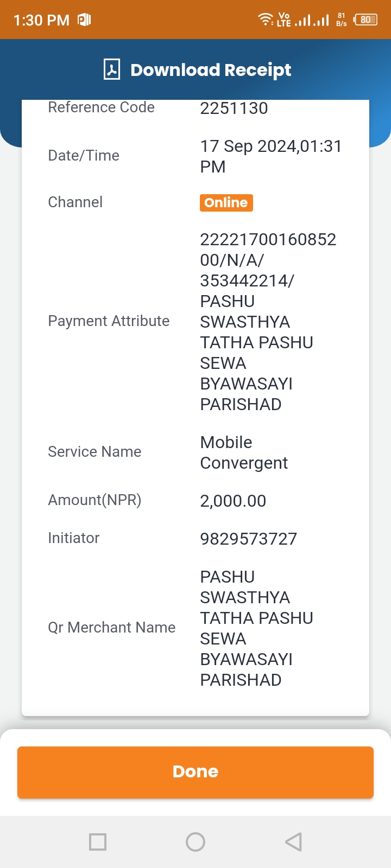This screenshot has width=391, height=868.
Task: Tap the VoLTE status indicator
Action: click(284, 20)
